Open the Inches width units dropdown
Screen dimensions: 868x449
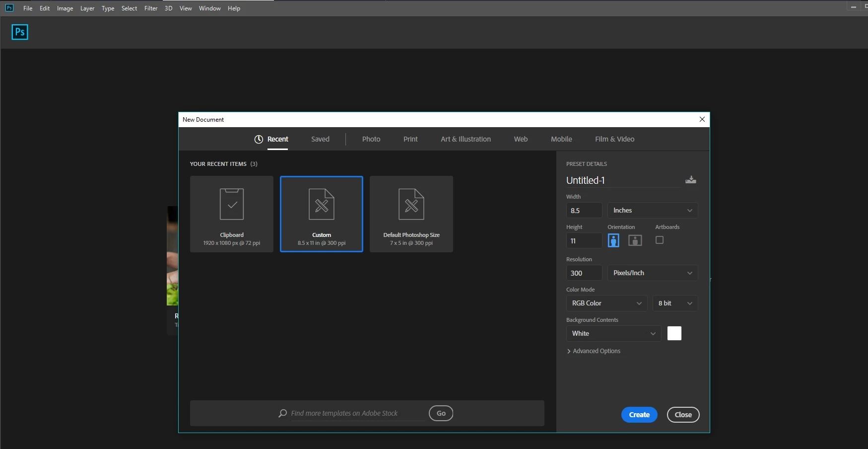653,211
